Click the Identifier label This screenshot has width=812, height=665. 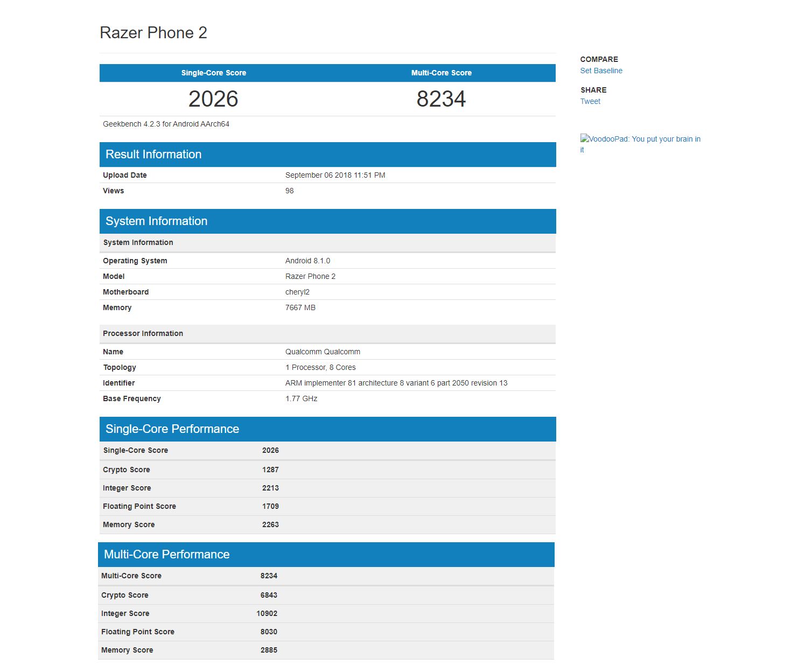point(119,383)
